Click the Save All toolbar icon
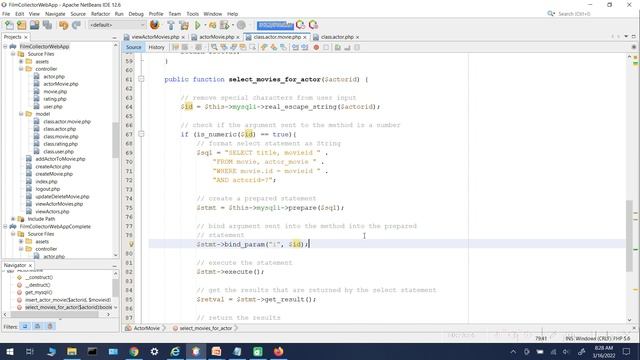The image size is (640, 360). coord(47,25)
